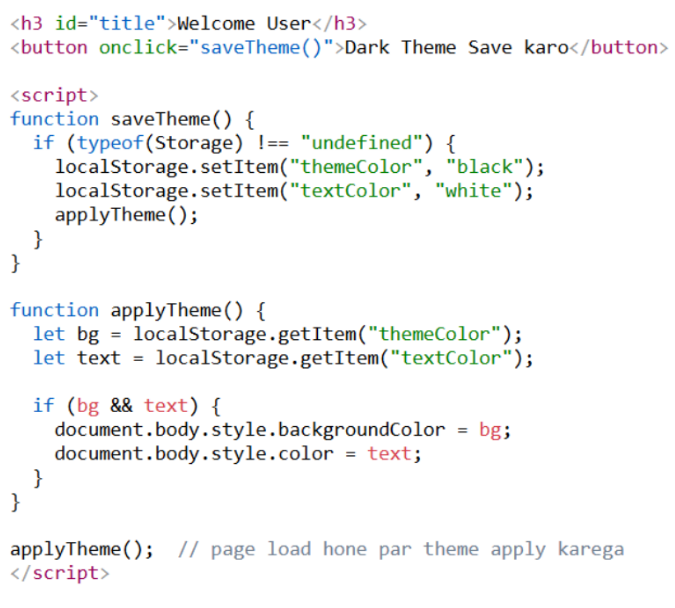Click the function applyTheme() definition line
The width and height of the screenshot is (675, 608).
click(x=138, y=310)
